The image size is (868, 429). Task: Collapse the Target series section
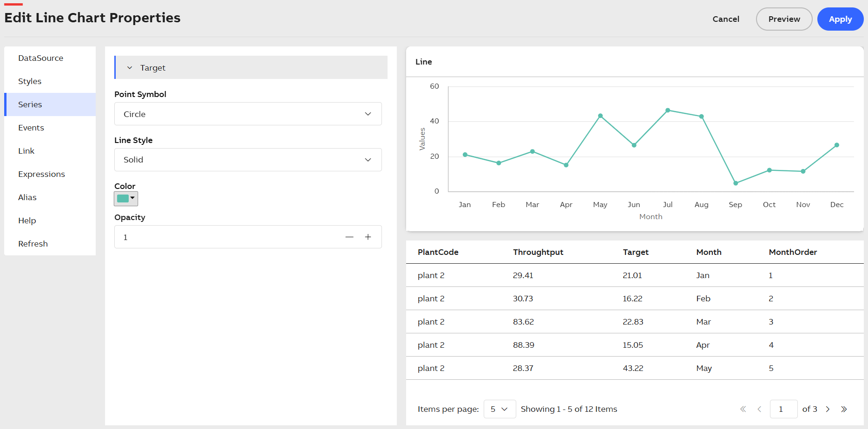130,68
